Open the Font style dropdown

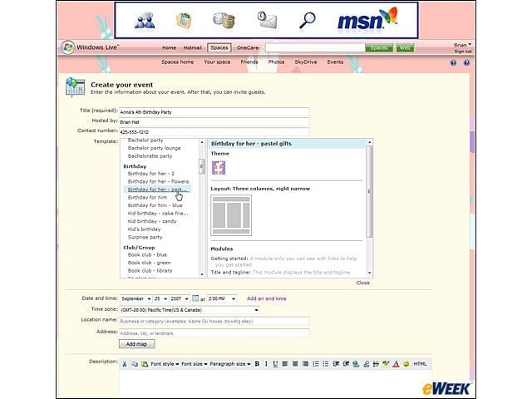point(165,364)
